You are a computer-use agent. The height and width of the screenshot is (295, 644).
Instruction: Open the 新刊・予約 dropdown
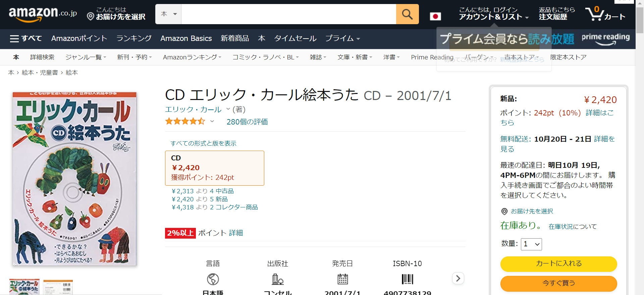135,57
